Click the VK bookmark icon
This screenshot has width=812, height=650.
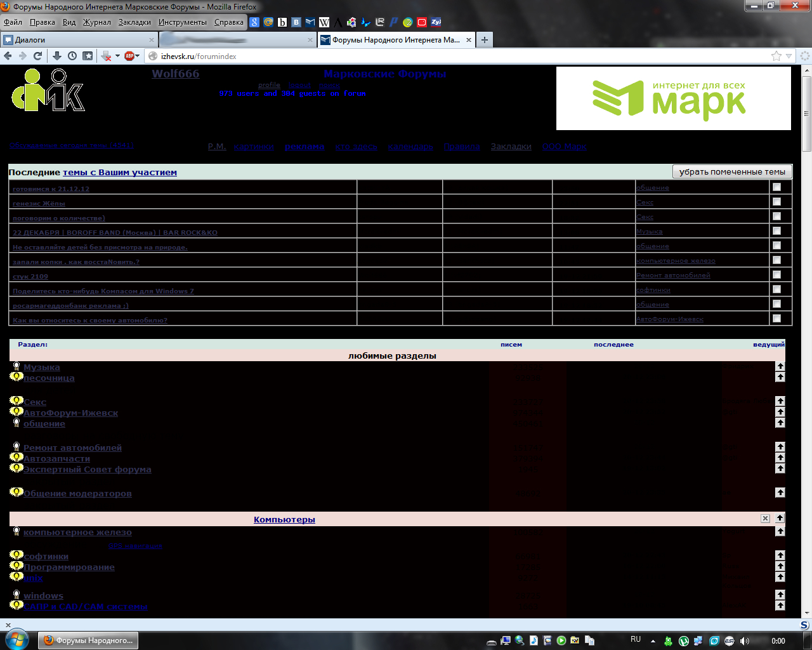pos(296,22)
